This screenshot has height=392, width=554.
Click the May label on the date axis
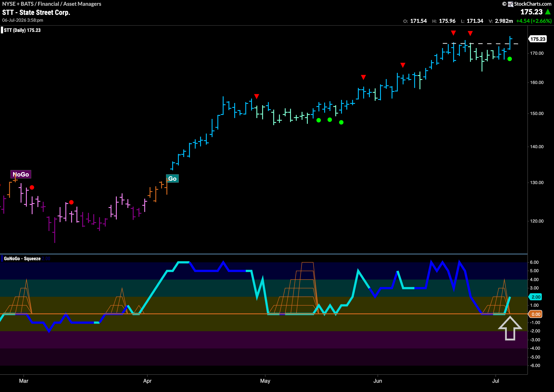pyautogui.click(x=265, y=381)
